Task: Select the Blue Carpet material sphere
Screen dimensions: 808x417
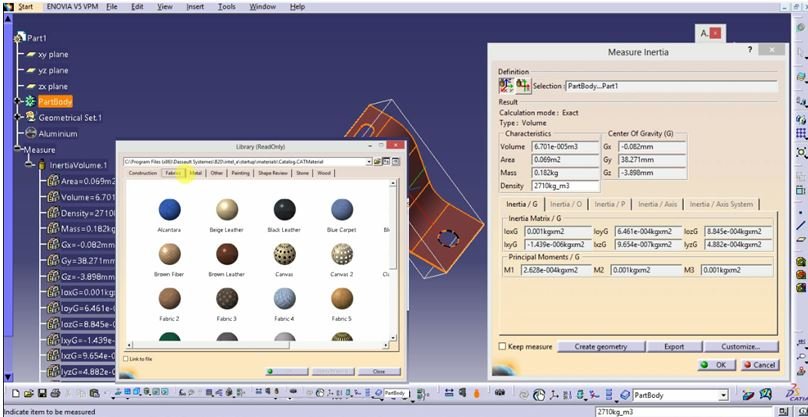Action: click(x=342, y=209)
